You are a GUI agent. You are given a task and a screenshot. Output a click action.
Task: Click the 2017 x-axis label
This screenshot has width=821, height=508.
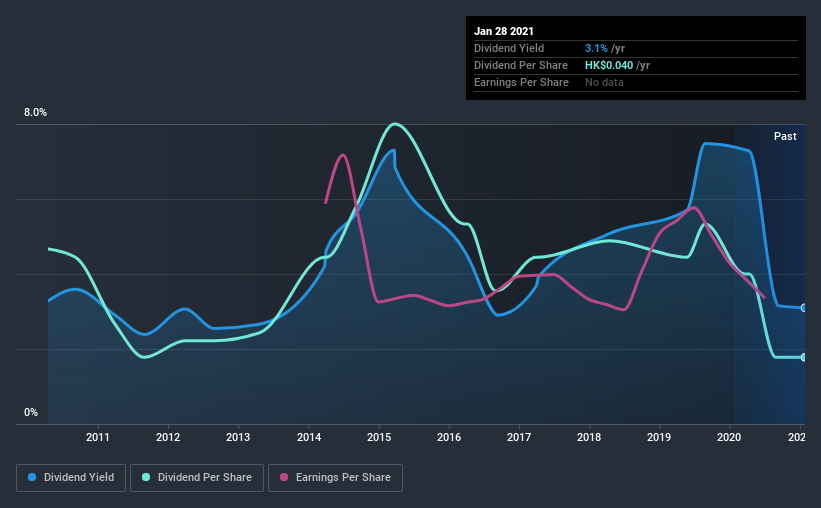519,437
